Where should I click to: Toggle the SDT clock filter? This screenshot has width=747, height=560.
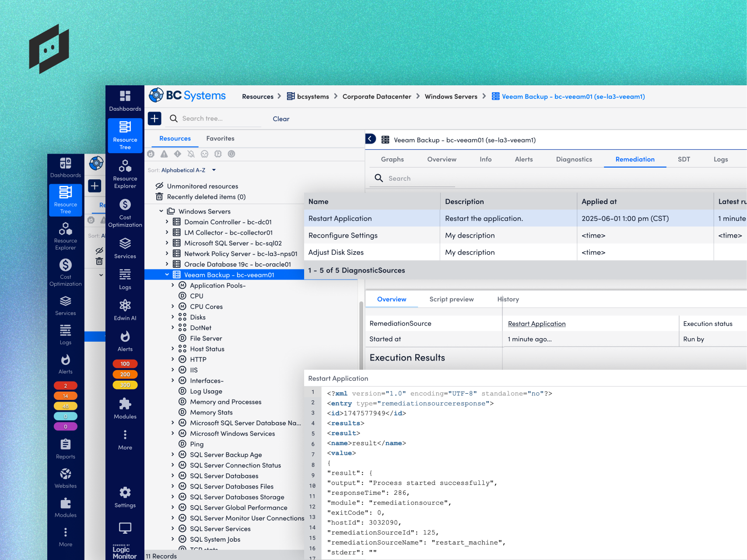point(231,154)
